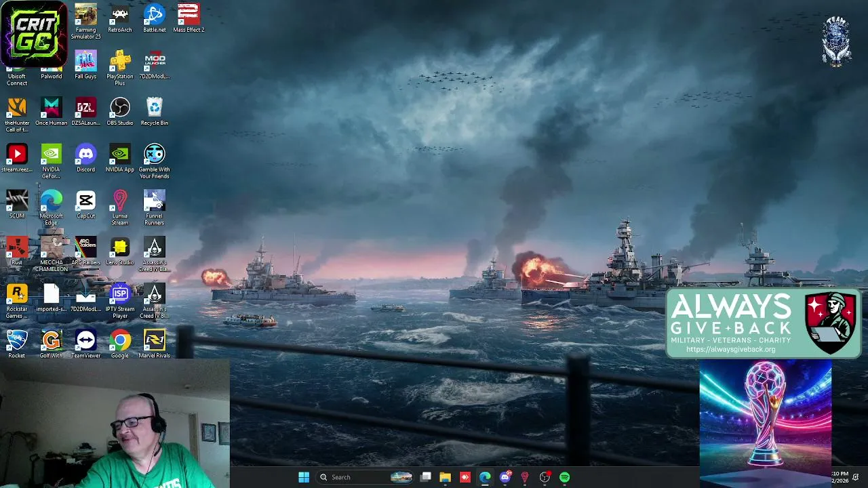Image resolution: width=868 pixels, height=488 pixels.
Task: Select the CapCut desktop icon
Action: pyautogui.click(x=85, y=205)
